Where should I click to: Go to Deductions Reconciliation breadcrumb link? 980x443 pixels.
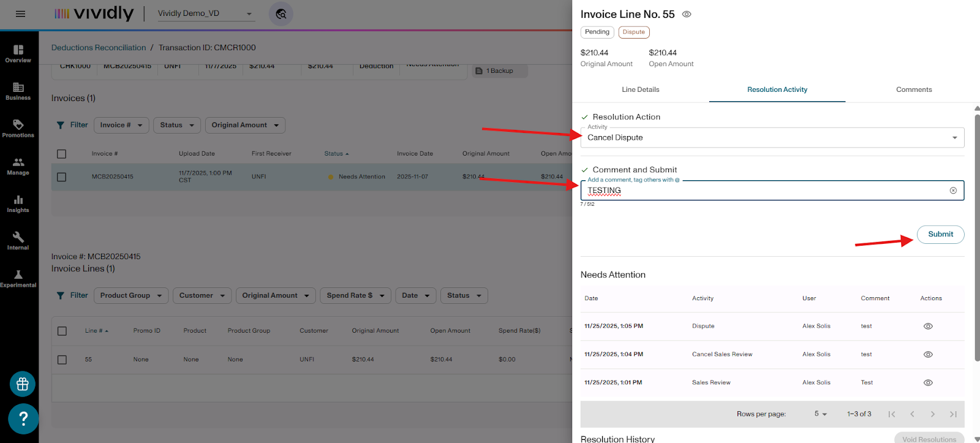tap(99, 48)
